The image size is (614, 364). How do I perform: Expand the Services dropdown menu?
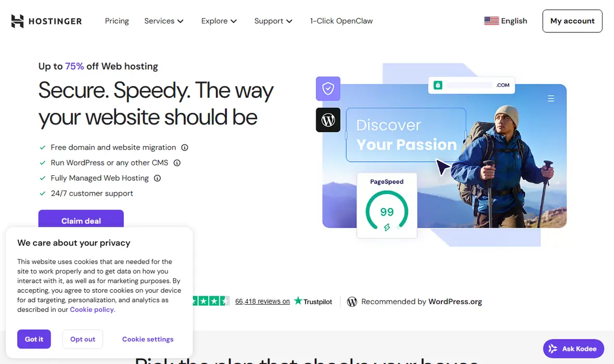164,21
